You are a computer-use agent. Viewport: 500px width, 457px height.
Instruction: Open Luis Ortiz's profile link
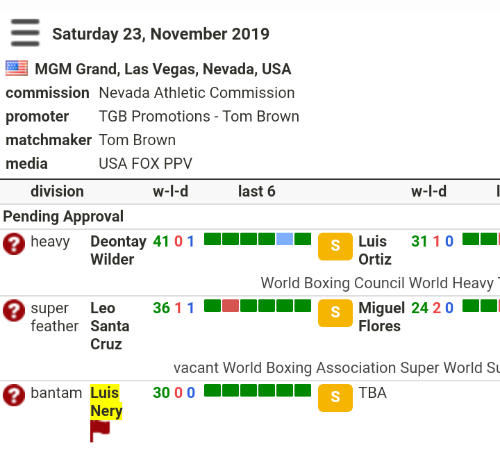pyautogui.click(x=375, y=250)
